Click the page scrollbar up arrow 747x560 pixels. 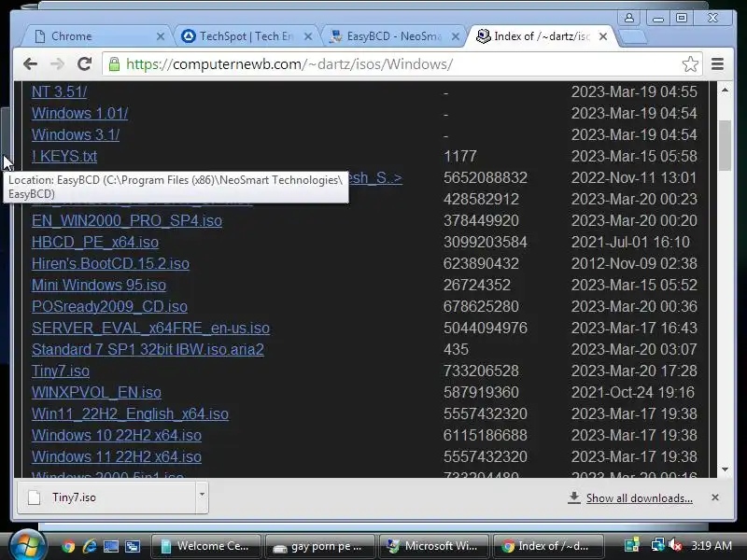[725, 90]
